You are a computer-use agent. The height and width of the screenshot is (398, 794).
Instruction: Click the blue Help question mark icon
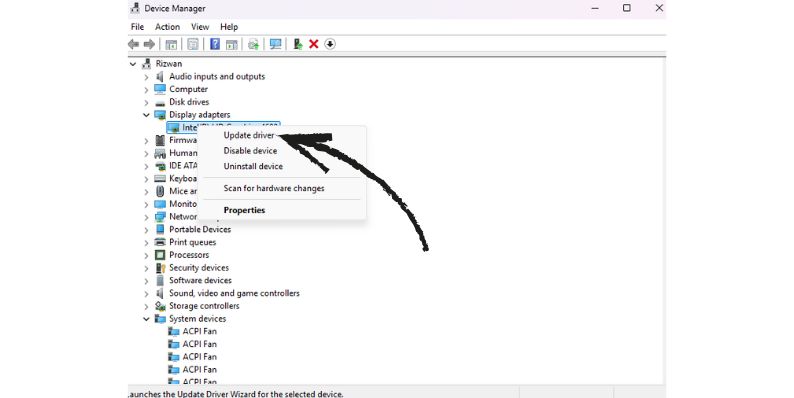tap(215, 44)
